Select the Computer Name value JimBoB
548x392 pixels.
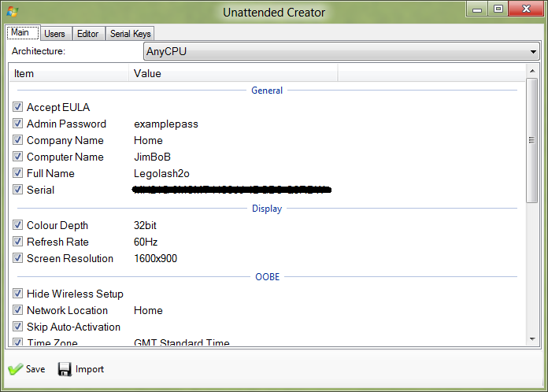(152, 157)
